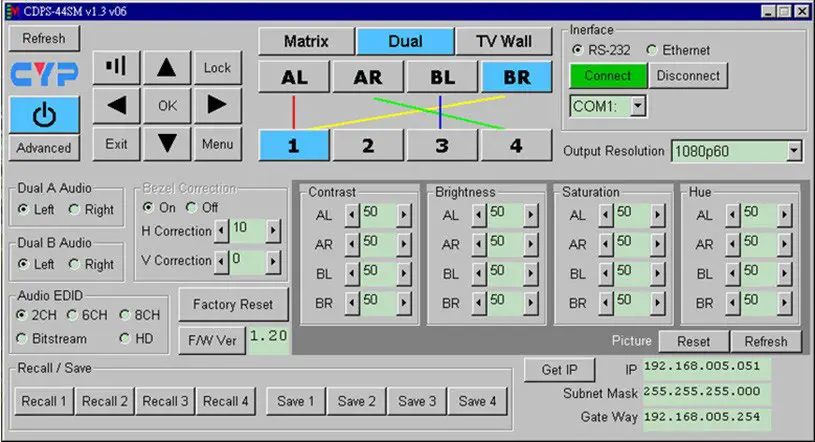Set Dual A Audio to Left
This screenshot has height=442, width=815.
pyautogui.click(x=23, y=210)
